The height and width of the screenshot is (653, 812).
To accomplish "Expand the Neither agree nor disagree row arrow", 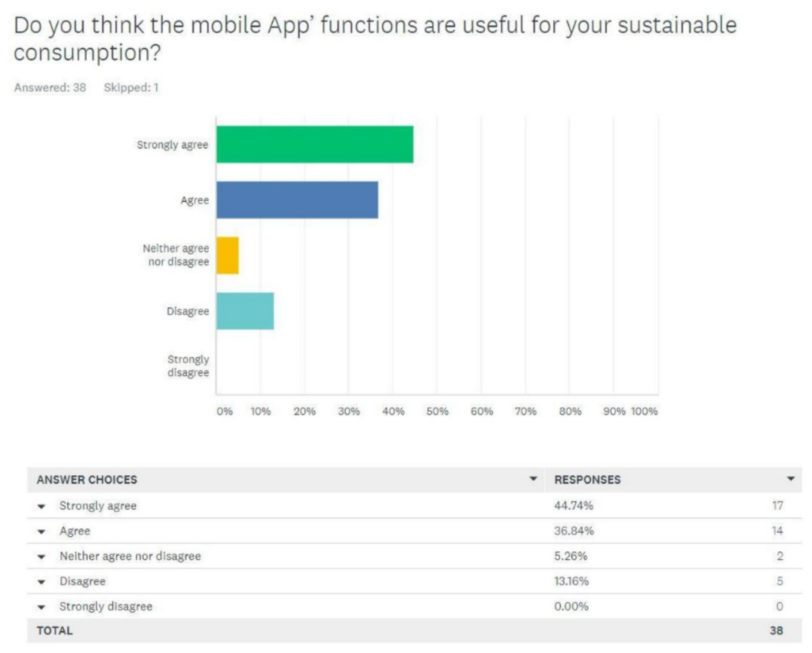I will point(41,557).
